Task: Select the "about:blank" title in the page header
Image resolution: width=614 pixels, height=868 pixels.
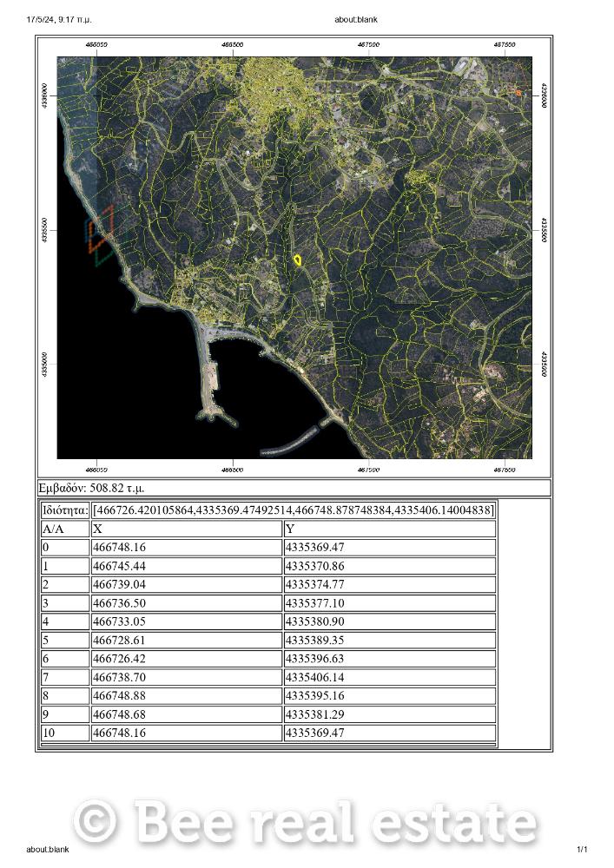Action: point(356,19)
